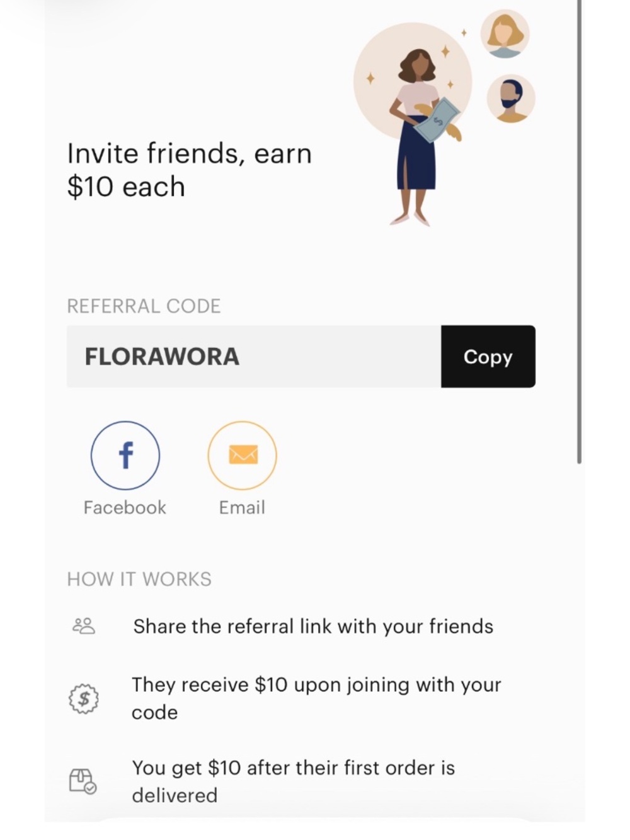This screenshot has width=630, height=840.
Task: Click the dollar badge icon
Action: click(83, 699)
